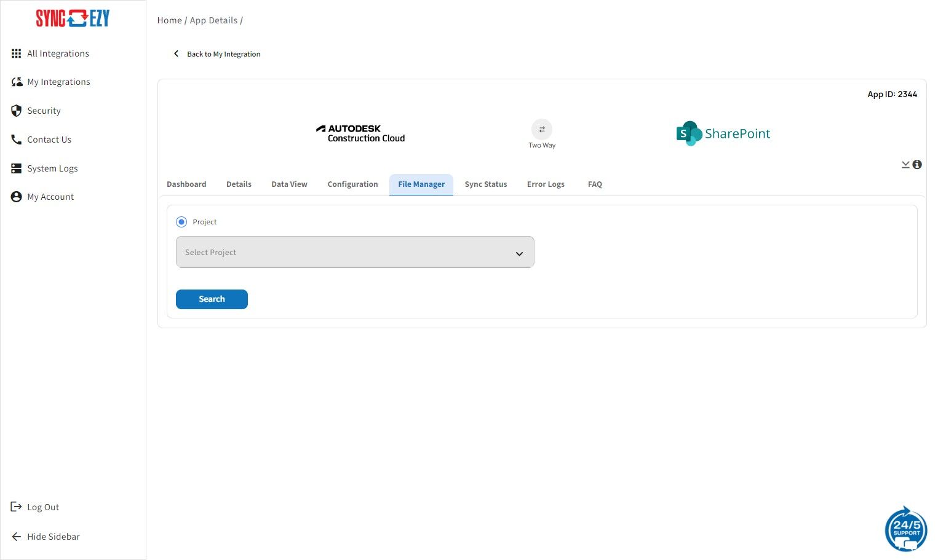
Task: Open All Integrations menu item
Action: [58, 53]
